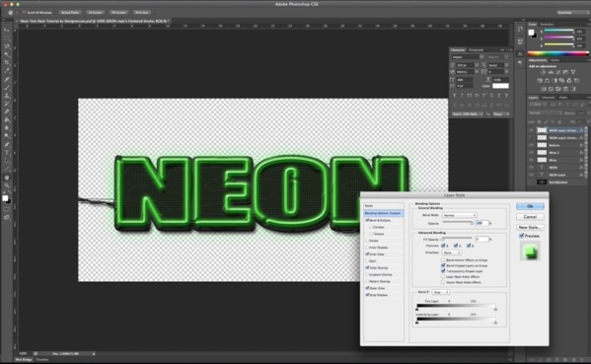The image size is (591, 364).
Task: Select the Move tool
Action: pos(6,30)
